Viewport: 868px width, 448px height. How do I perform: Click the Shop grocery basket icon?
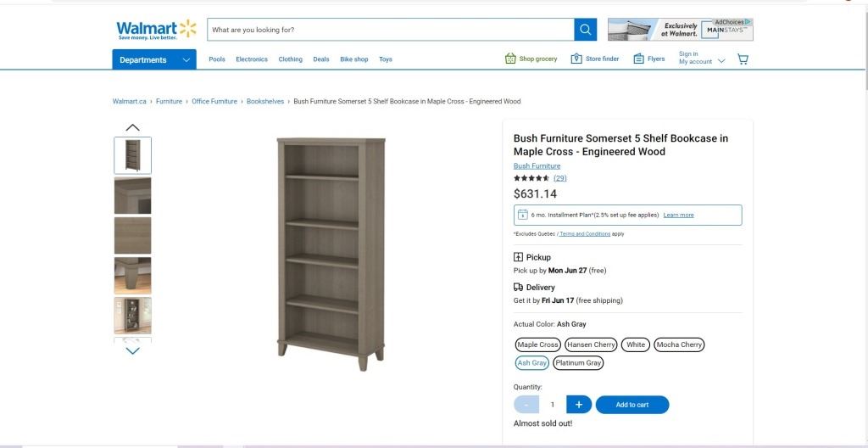[509, 59]
